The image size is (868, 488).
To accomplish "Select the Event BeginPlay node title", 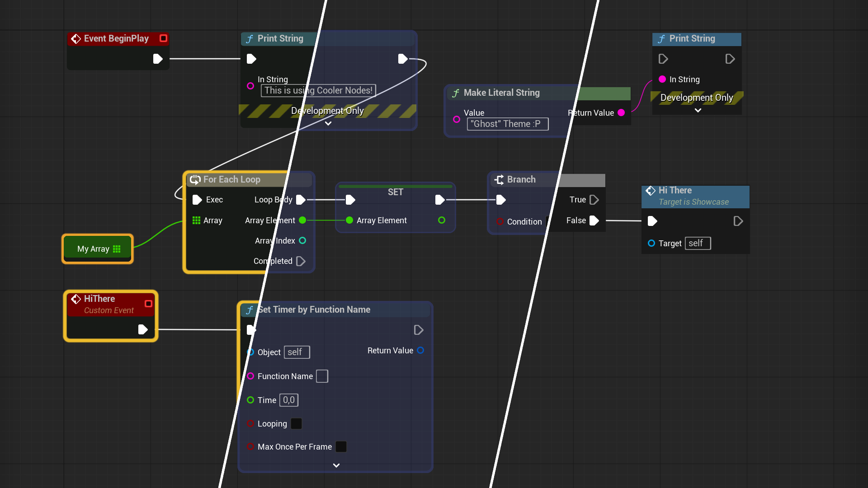I will pyautogui.click(x=116, y=38).
